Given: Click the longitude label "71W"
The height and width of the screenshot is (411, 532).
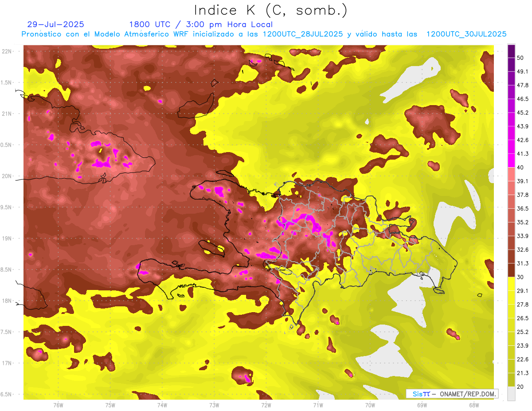Looking at the screenshot, I should 318,405.
